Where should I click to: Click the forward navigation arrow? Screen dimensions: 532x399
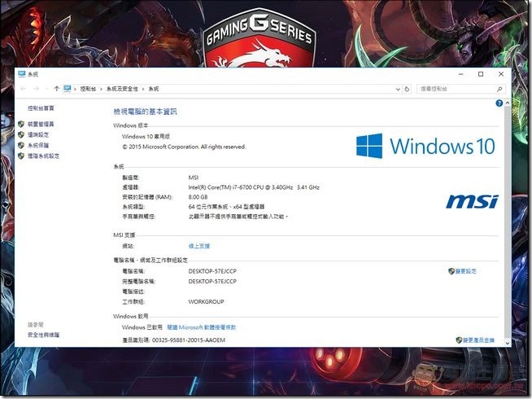pos(37,89)
